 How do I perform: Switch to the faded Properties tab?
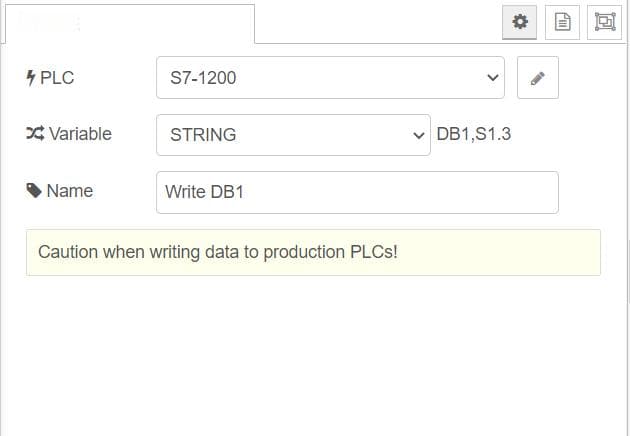pyautogui.click(x=130, y=24)
